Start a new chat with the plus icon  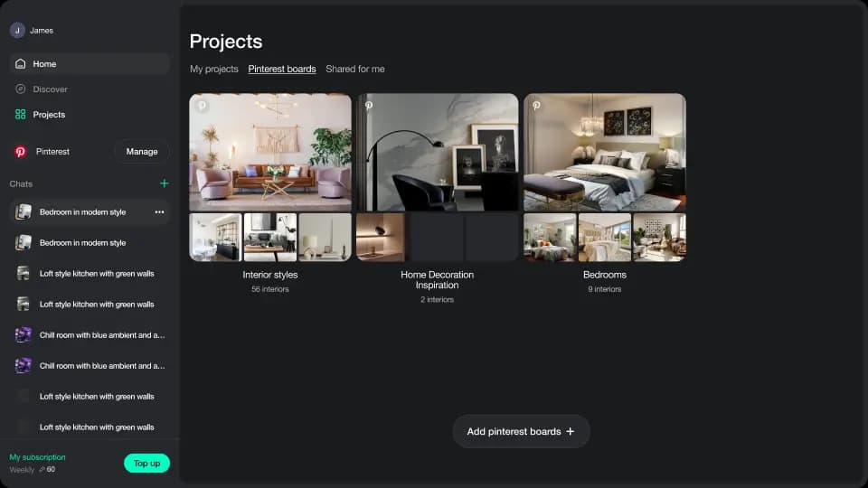click(164, 183)
